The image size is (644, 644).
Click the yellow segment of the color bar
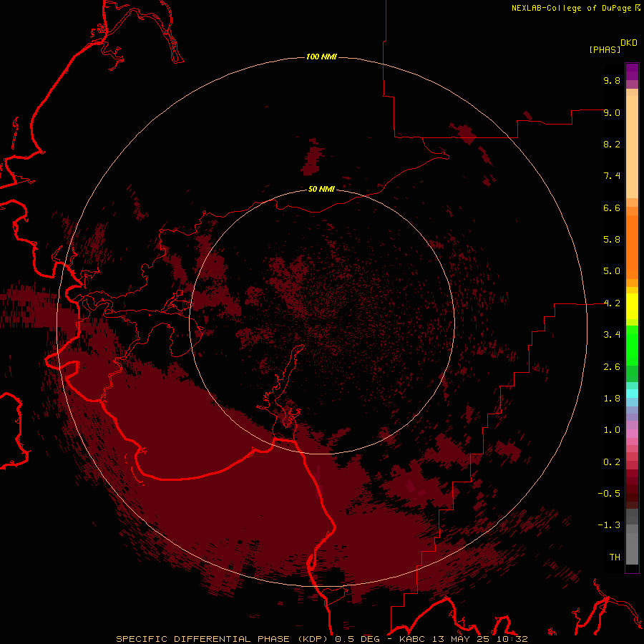coord(632,306)
